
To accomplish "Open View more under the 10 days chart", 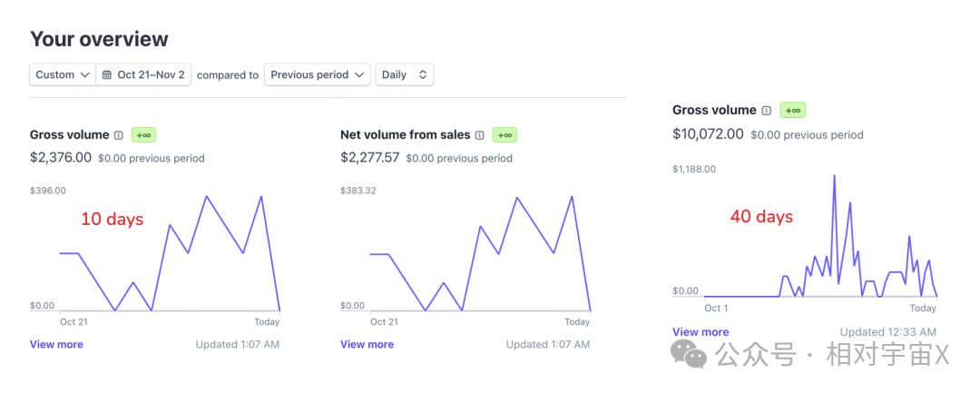I will 56,345.
